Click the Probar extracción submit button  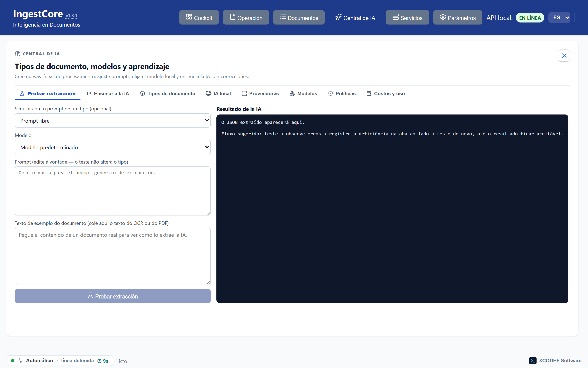click(x=112, y=296)
